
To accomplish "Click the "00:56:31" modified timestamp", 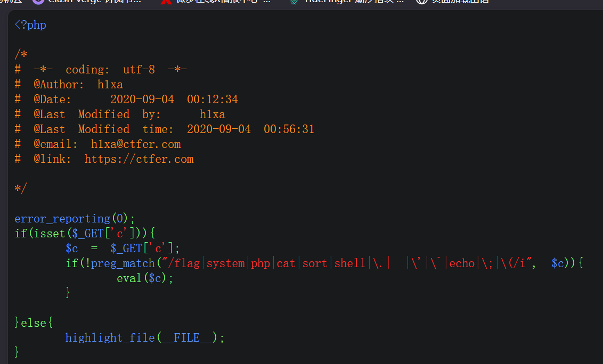I will click(x=289, y=129).
